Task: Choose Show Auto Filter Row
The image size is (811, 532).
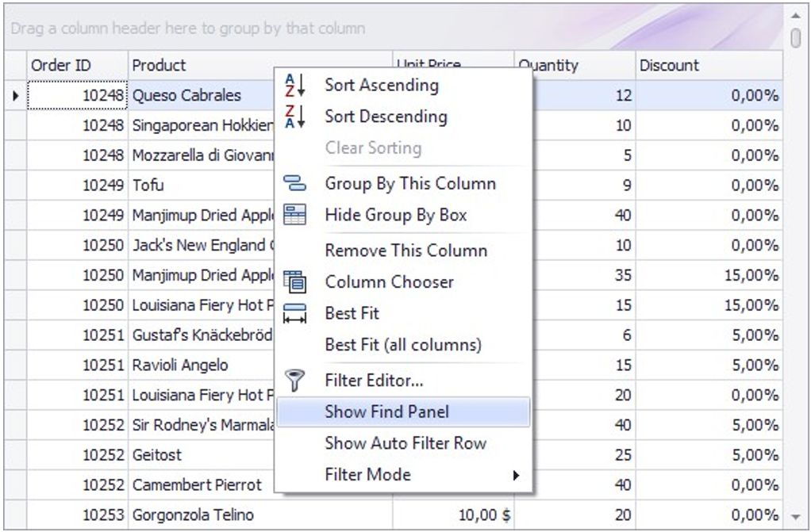Action: (x=405, y=444)
